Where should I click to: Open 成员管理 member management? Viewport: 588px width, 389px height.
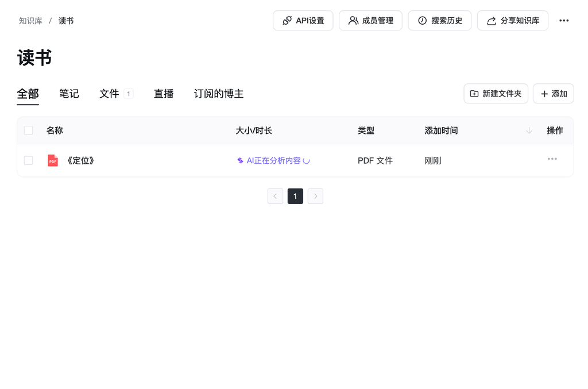coord(370,21)
